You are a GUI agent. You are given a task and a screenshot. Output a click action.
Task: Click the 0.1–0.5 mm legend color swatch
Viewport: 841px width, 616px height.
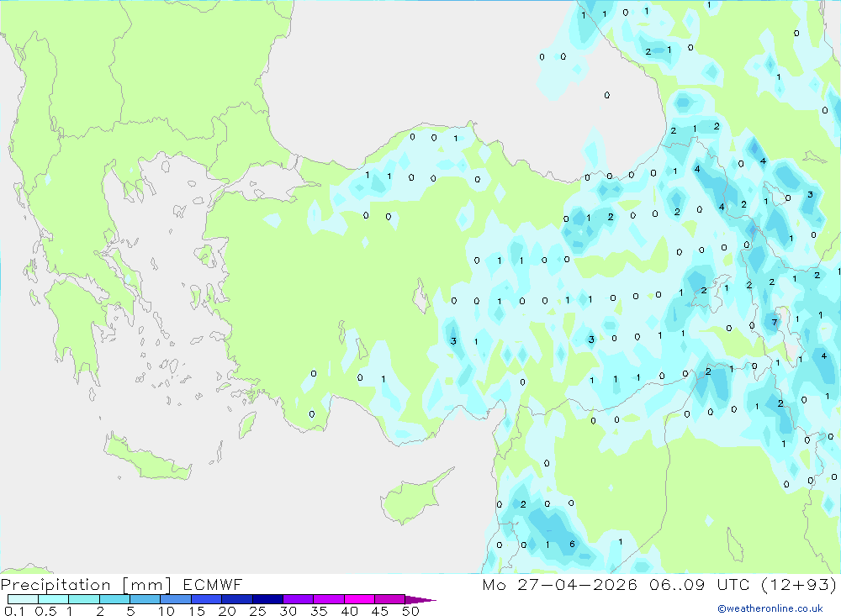[x=23, y=599]
